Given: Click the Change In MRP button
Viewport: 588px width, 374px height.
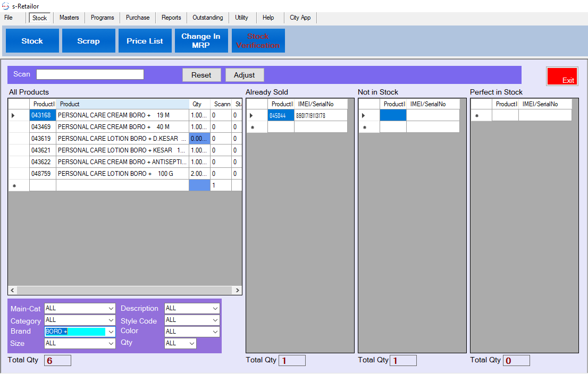Looking at the screenshot, I should point(201,41).
